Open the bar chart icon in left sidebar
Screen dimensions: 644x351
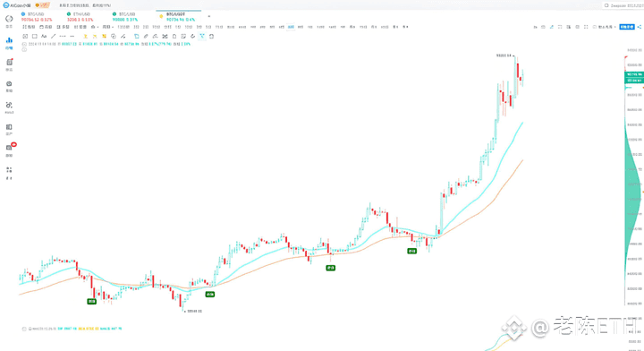(x=9, y=40)
